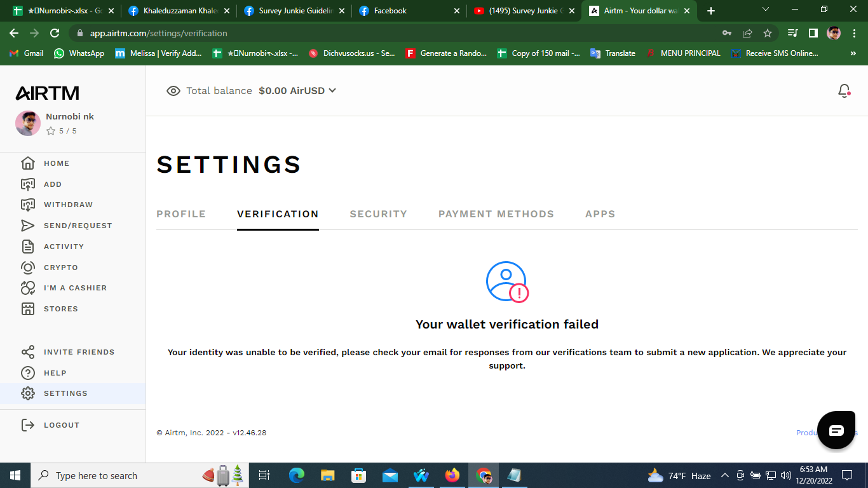
Task: Open the Profile settings tab
Action: pos(181,214)
